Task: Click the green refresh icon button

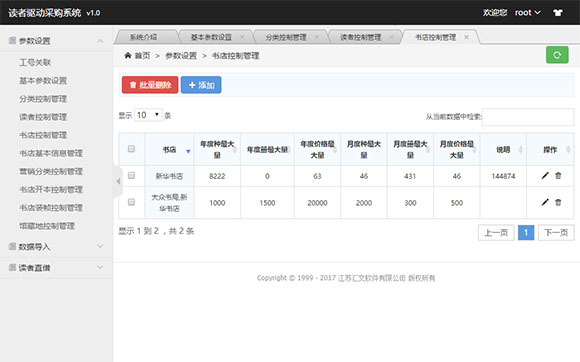Action: [557, 55]
